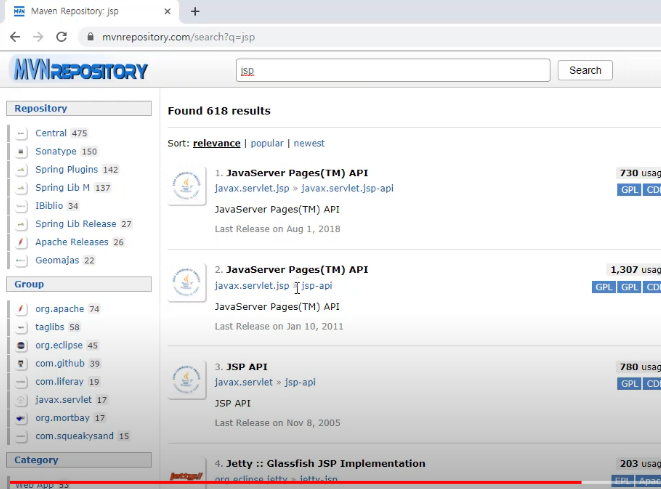The image size is (661, 489).
Task: Click the org.mortbay group icon
Action: 21,418
